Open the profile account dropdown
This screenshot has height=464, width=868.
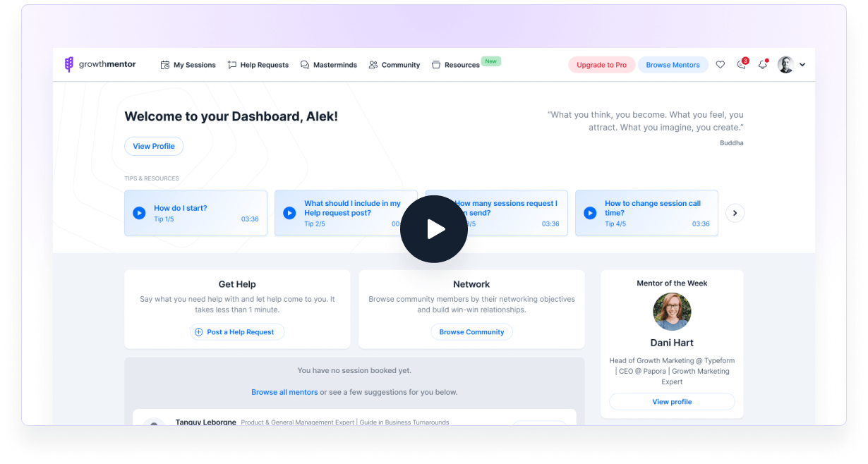pos(792,64)
